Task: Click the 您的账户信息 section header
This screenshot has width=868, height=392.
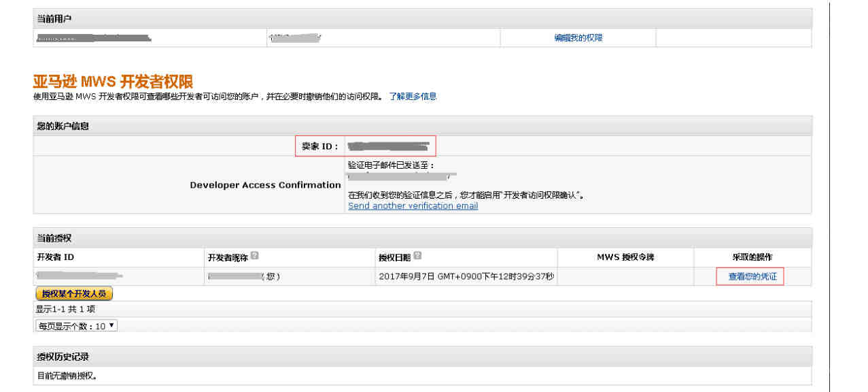Action: coord(422,126)
